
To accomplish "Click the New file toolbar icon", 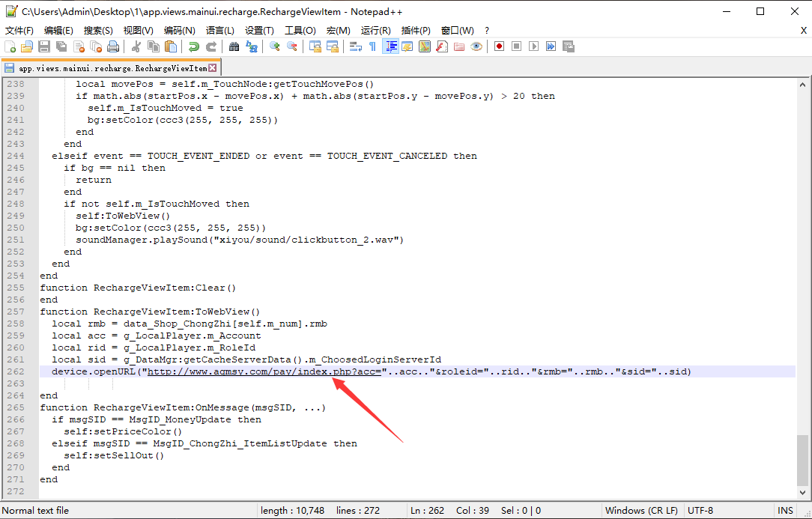I will 10,46.
